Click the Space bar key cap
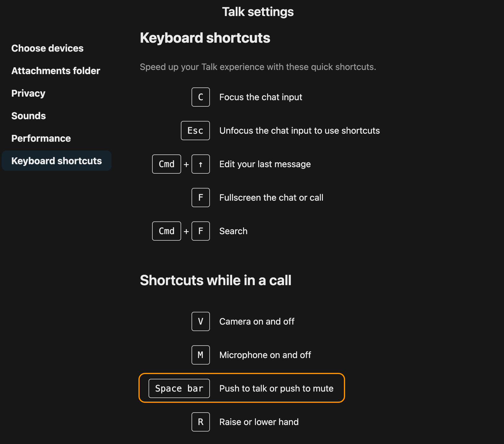The image size is (504, 444). point(179,389)
